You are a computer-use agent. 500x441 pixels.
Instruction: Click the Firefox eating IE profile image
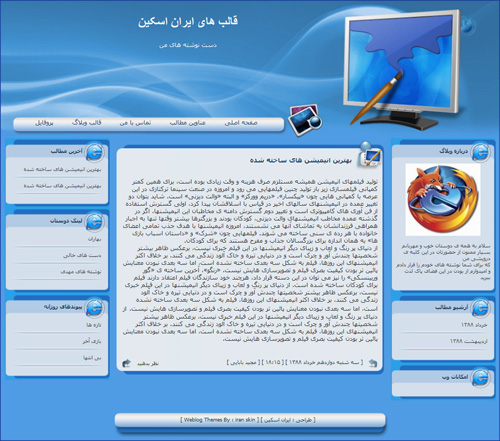click(443, 199)
